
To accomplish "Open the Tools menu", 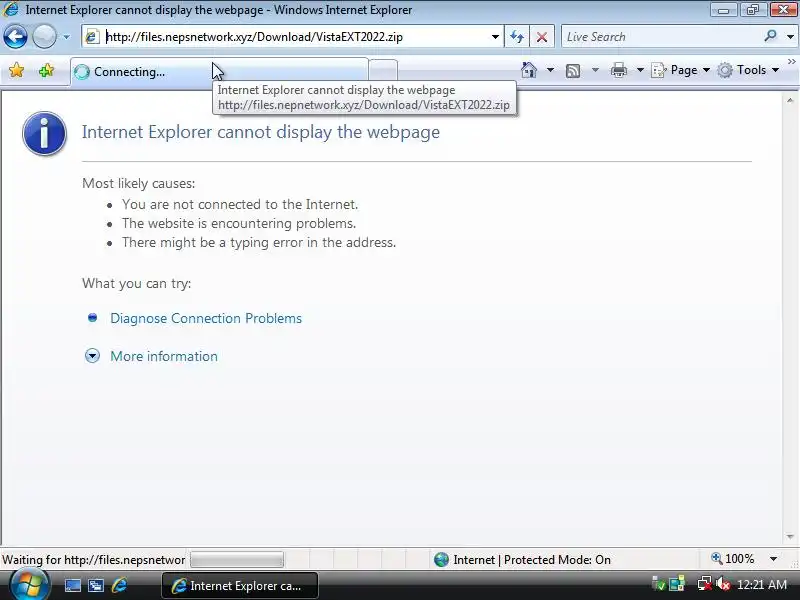I will [748, 70].
